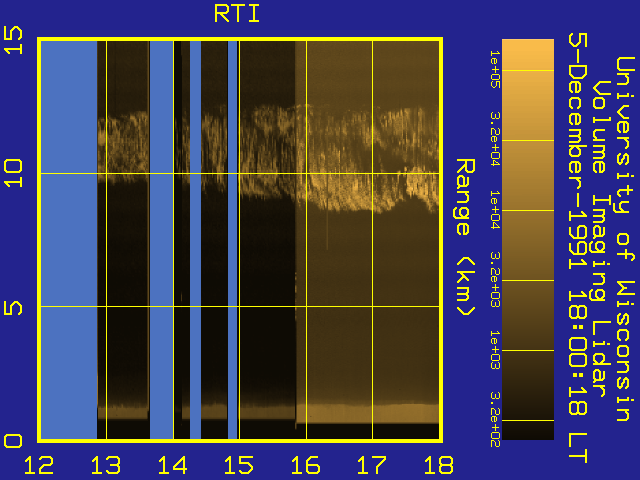Screen dimensions: 640x480
Task: Select the x-axis label 18
Action: pyautogui.click(x=439, y=465)
